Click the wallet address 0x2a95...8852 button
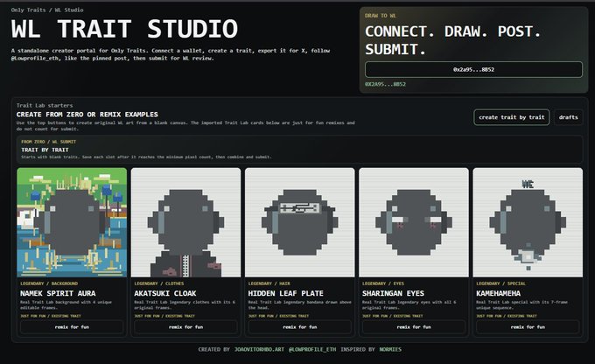The width and height of the screenshot is (595, 364). click(473, 69)
